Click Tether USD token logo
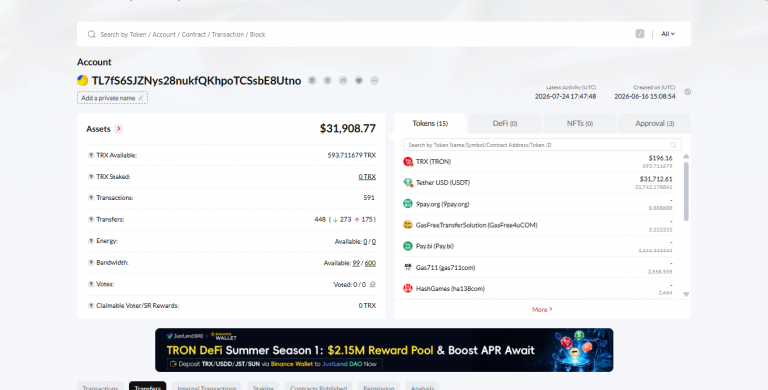The image size is (768, 390). (408, 183)
